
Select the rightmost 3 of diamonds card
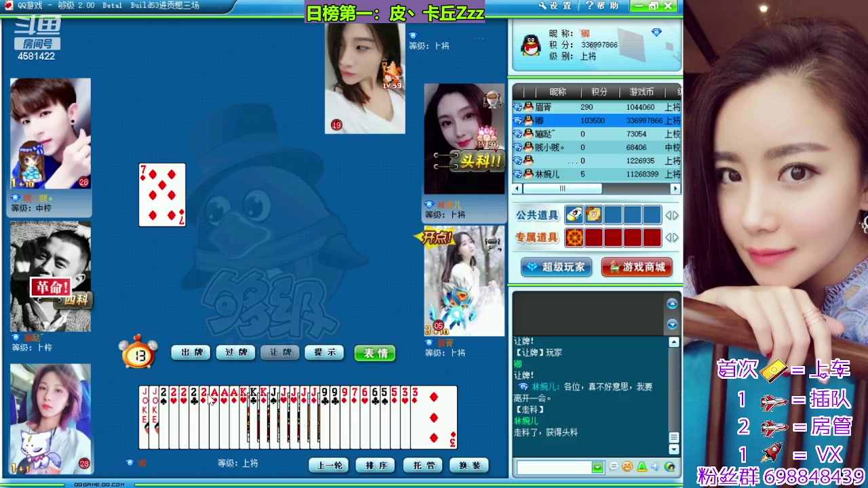434,417
